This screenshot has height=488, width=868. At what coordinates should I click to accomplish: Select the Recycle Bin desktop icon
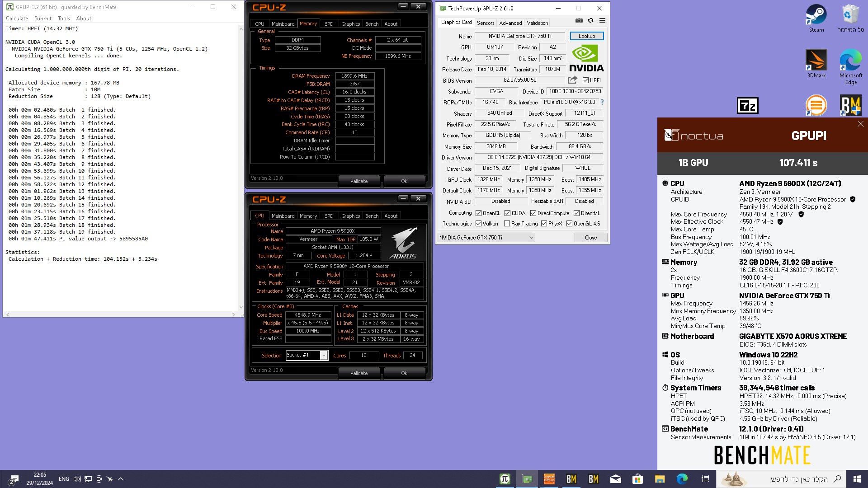point(850,18)
